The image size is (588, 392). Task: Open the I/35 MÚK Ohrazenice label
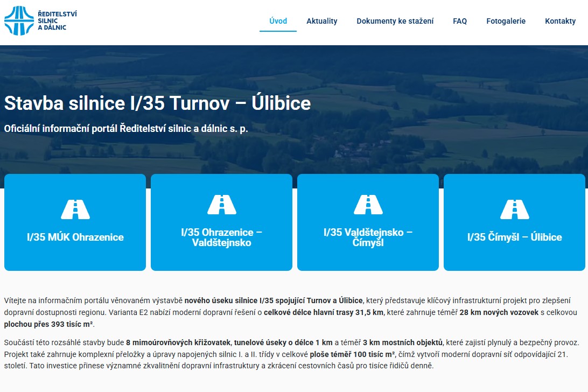click(x=75, y=237)
